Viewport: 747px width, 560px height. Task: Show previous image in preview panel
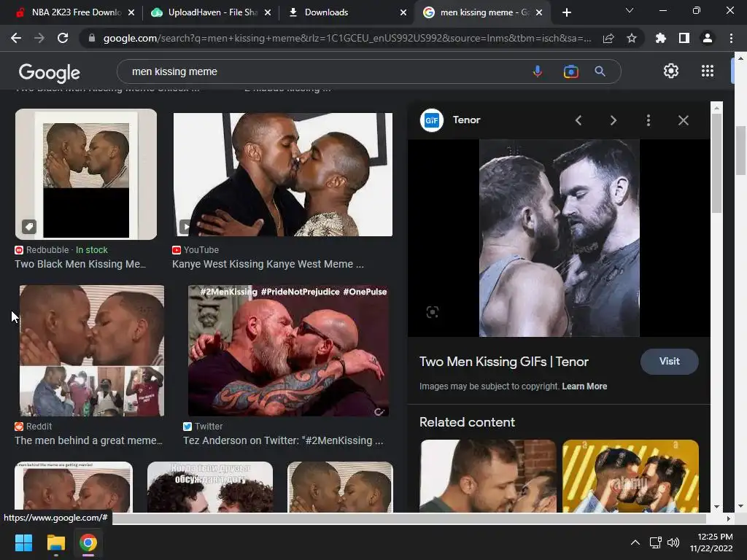[x=578, y=120]
